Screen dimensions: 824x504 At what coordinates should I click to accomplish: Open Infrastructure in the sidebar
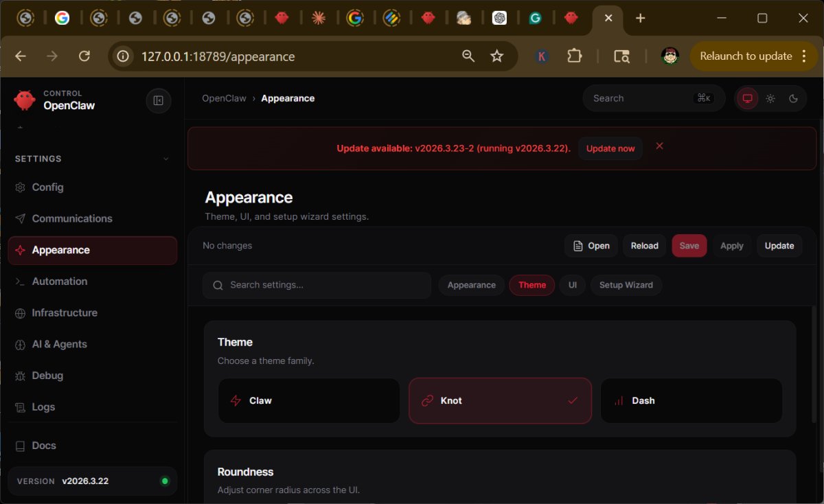point(92,313)
